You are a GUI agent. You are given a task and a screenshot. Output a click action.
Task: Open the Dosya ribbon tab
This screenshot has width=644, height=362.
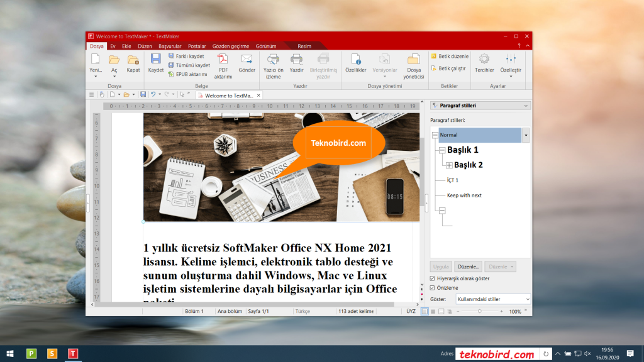tap(97, 46)
